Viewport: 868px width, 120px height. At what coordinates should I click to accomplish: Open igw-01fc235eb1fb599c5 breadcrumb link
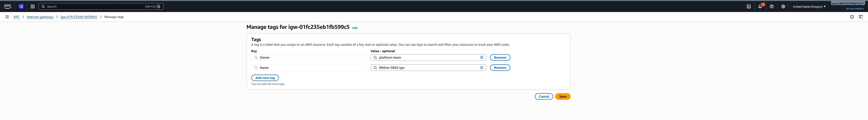79,17
